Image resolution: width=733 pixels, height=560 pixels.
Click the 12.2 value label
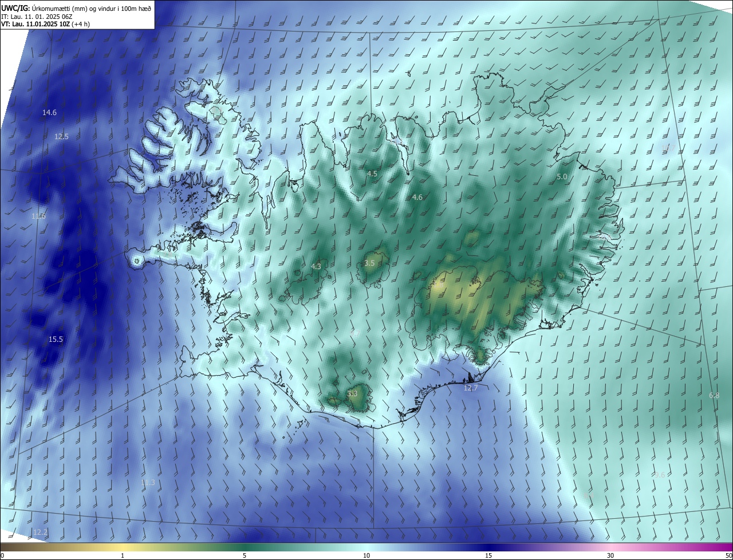pos(40,533)
